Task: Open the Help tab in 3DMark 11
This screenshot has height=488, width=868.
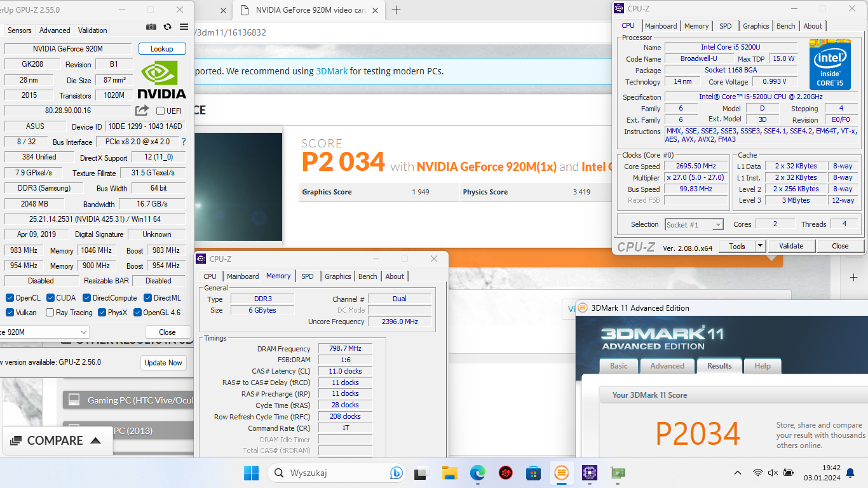Action: pos(763,366)
